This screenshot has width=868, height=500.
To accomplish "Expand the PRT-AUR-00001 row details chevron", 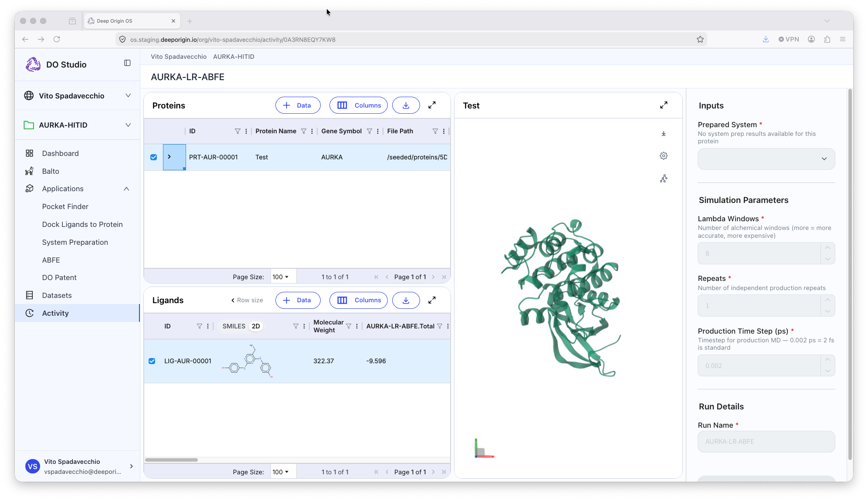I will pyautogui.click(x=170, y=157).
